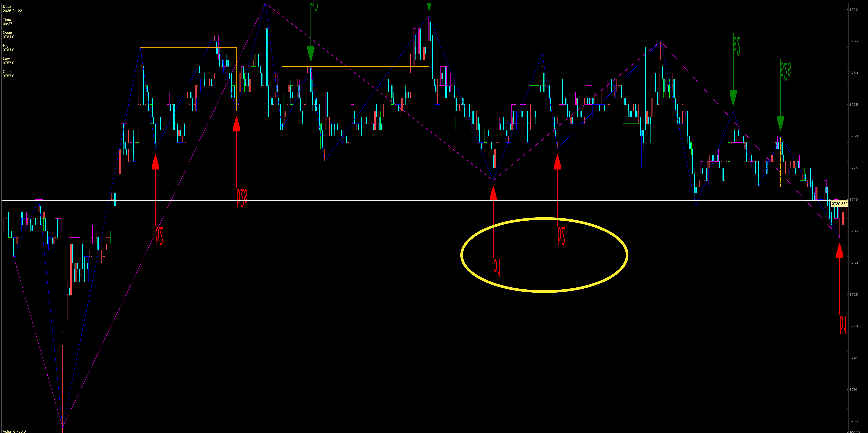Image resolution: width=868 pixels, height=433 pixels.
Task: Click the 3755 price axis label
Action: (854, 104)
